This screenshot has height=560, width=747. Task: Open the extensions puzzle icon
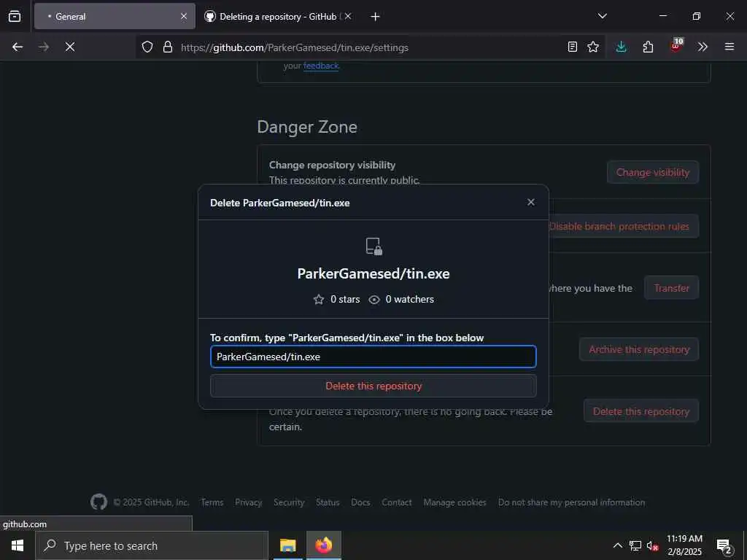648,47
